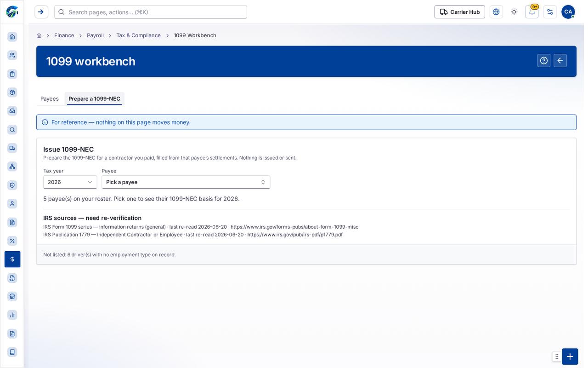The width and height of the screenshot is (588, 368).
Task: Open the settings sliders icon in header
Action: 550,12
